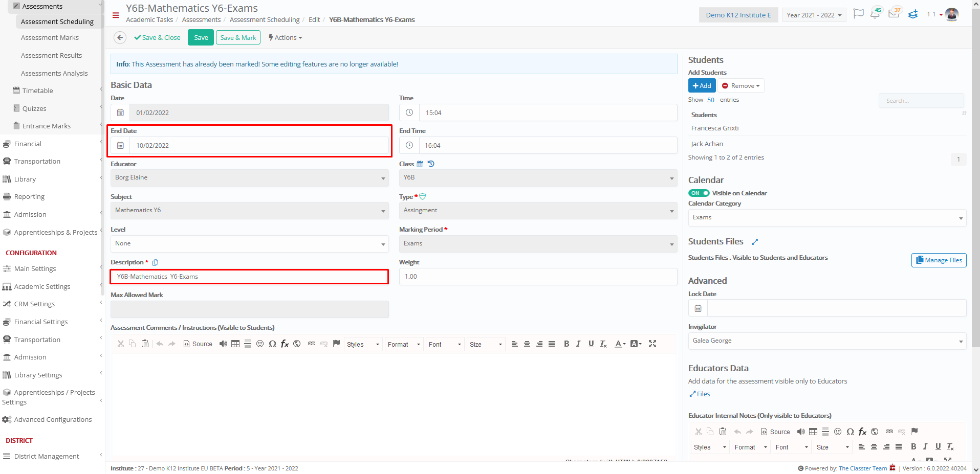
Task: Open the Actions dropdown menu
Action: pyautogui.click(x=286, y=37)
